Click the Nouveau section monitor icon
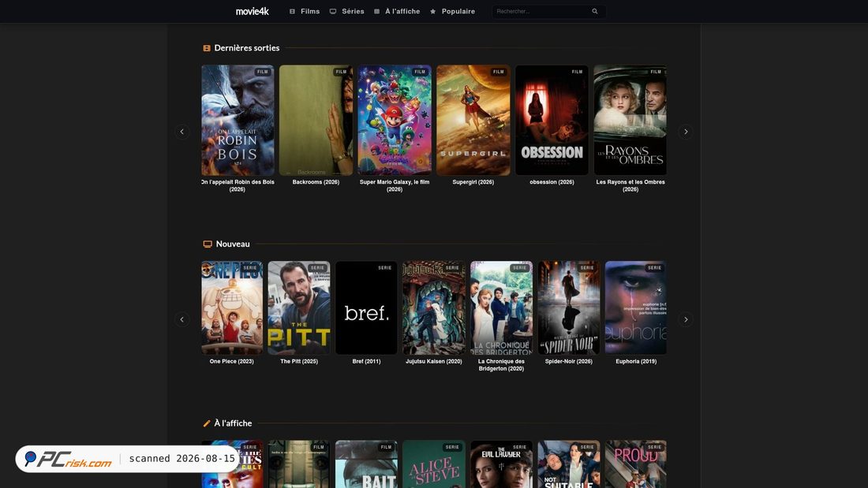868x488 pixels. pyautogui.click(x=208, y=244)
